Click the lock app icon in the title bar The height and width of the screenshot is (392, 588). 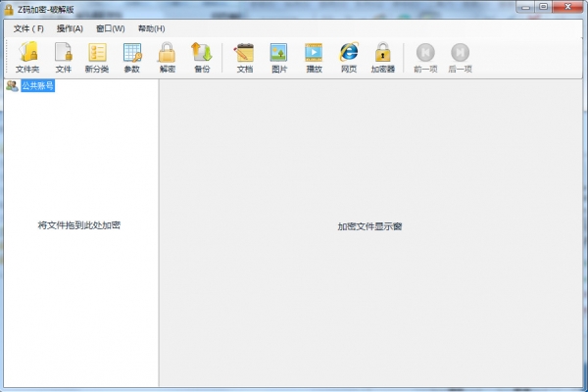(x=9, y=10)
